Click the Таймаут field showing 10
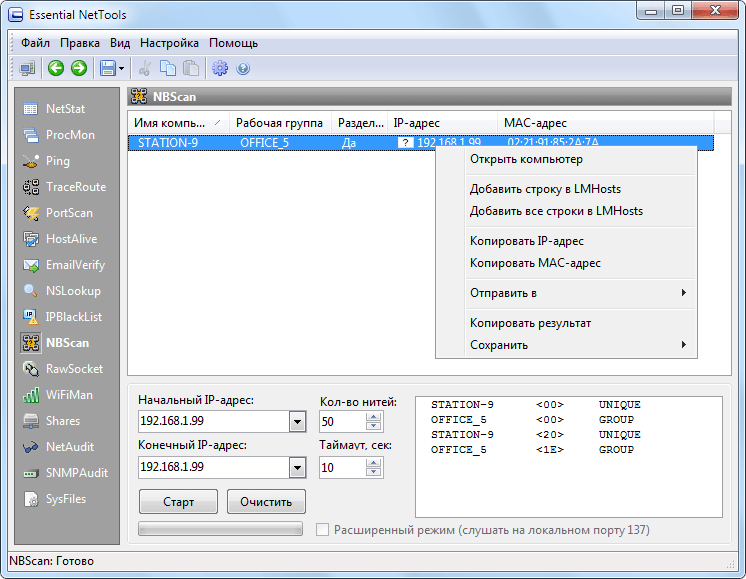The width and height of the screenshot is (746, 579). [x=343, y=468]
